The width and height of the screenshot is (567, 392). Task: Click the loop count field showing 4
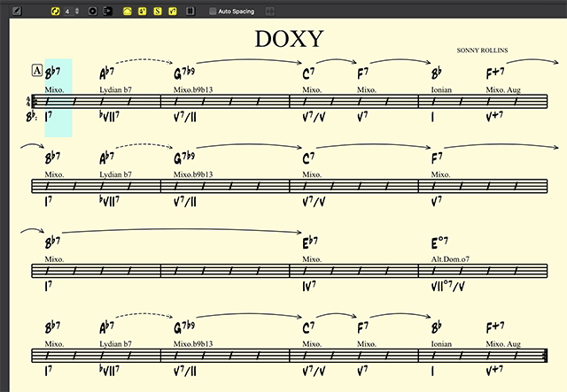point(68,12)
